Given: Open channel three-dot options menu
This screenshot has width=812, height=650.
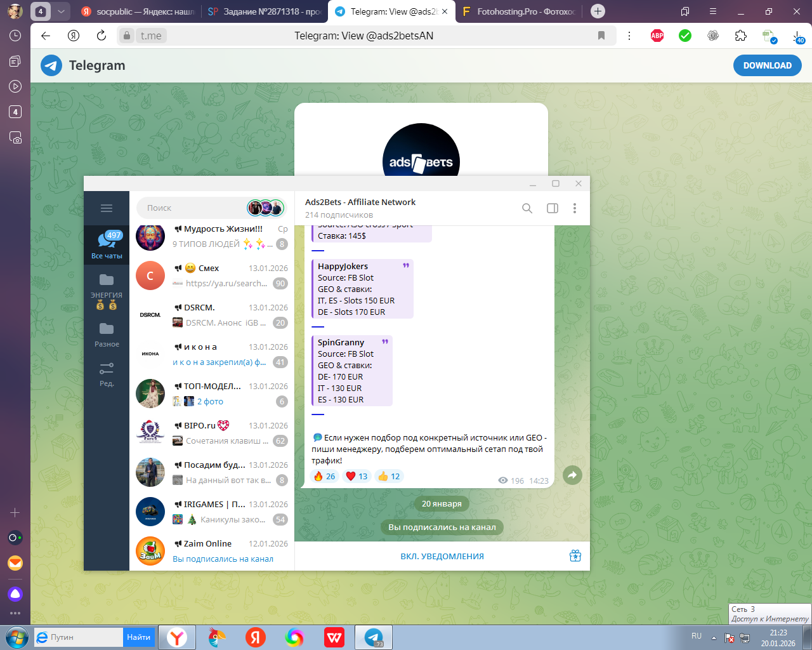Looking at the screenshot, I should click(575, 208).
